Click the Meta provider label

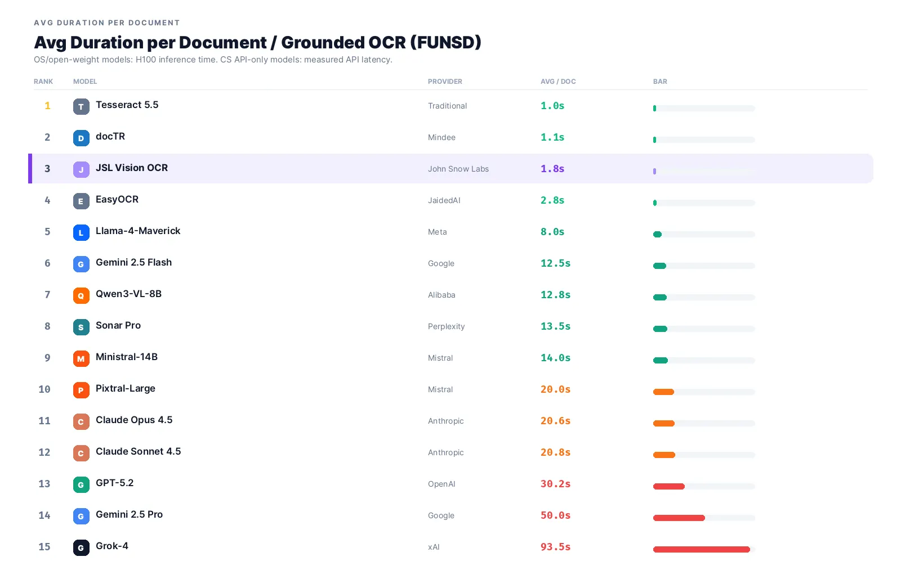[x=438, y=232]
